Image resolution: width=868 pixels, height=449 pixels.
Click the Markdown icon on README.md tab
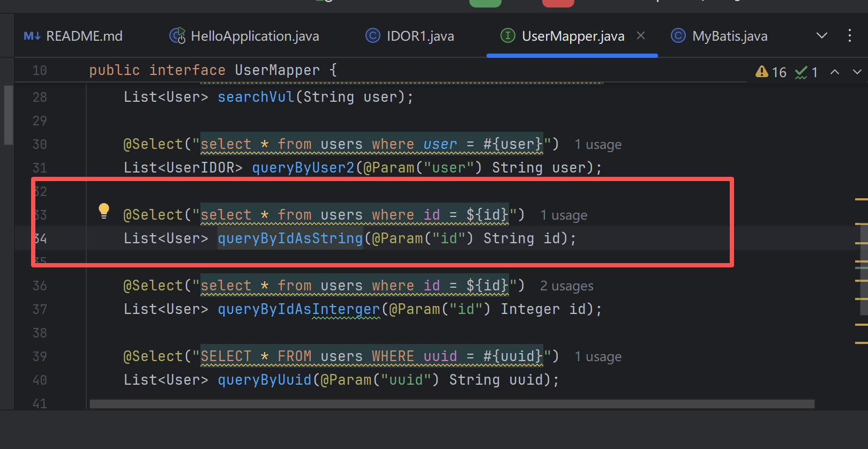[x=32, y=36]
